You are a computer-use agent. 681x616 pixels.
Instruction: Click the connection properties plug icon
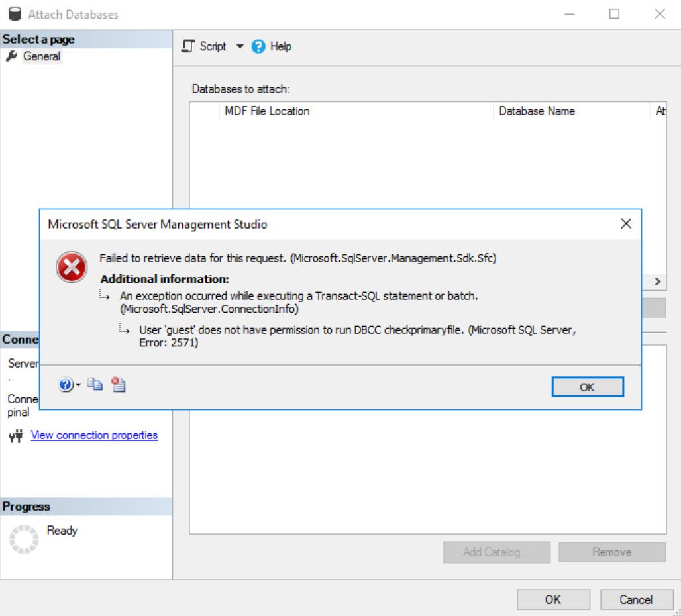point(16,435)
